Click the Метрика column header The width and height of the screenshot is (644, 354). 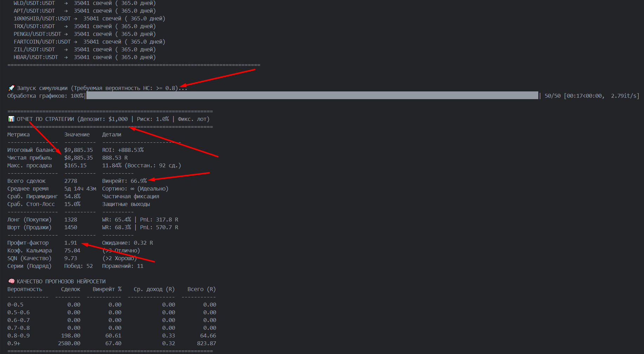(x=19, y=135)
